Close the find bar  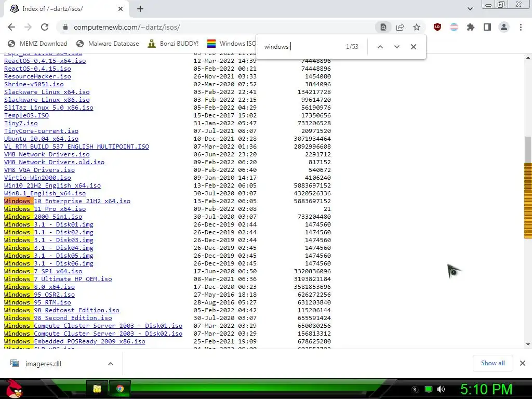[x=413, y=47]
